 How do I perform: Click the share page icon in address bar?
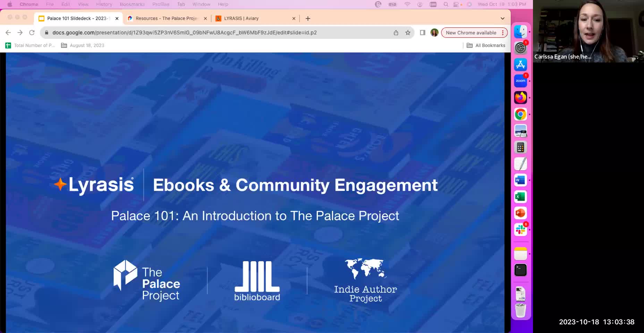pyautogui.click(x=396, y=33)
